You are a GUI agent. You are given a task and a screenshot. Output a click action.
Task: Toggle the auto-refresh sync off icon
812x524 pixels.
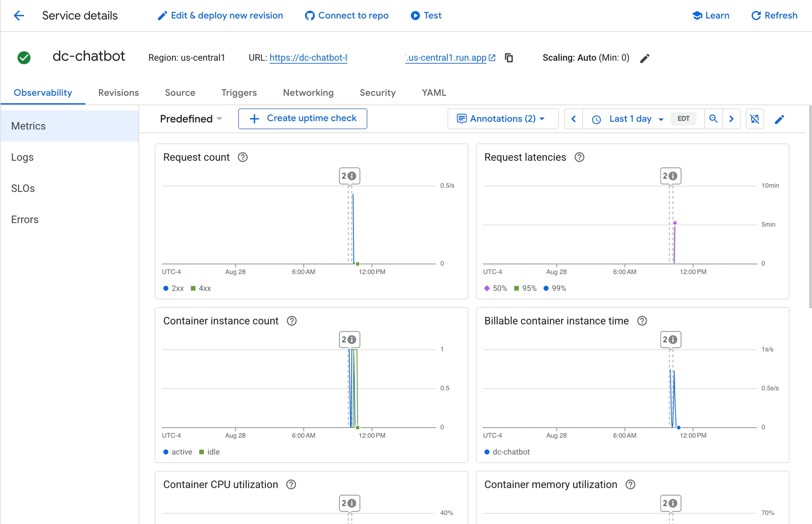click(x=755, y=119)
